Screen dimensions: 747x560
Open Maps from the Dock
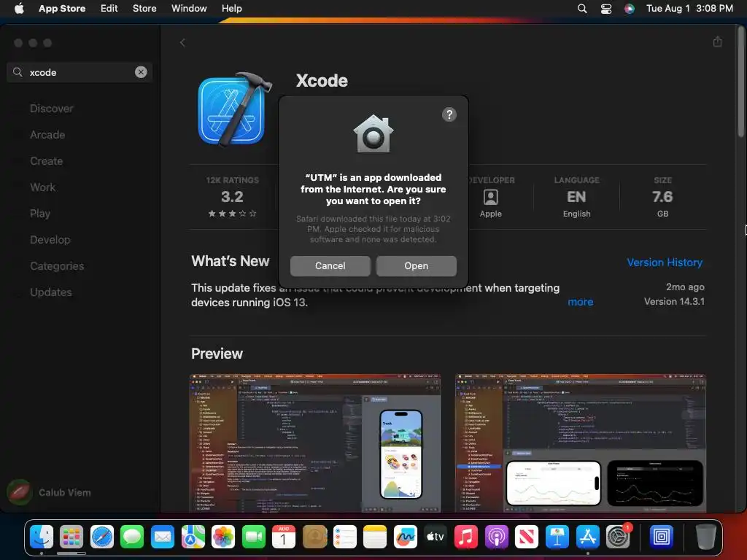193,537
